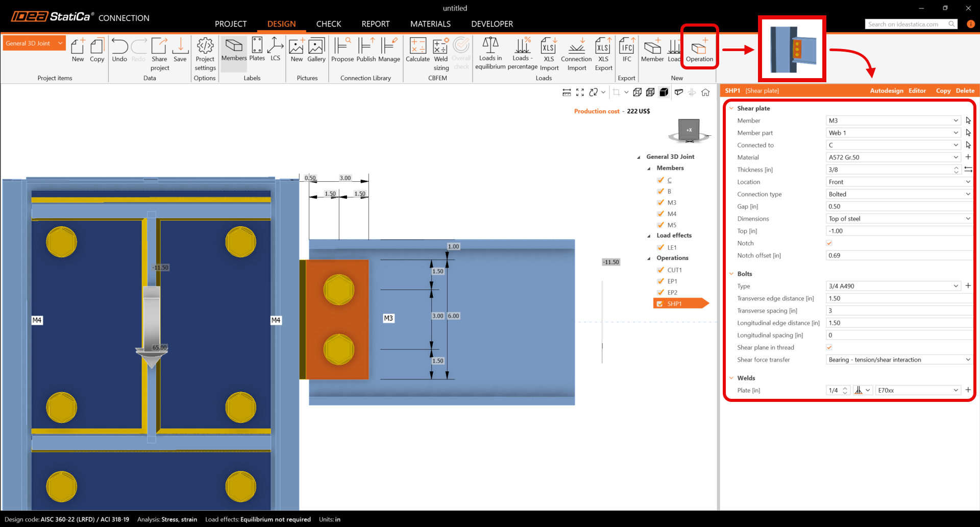Toggle Plates labels in ribbon
980x527 pixels.
pos(257,50)
